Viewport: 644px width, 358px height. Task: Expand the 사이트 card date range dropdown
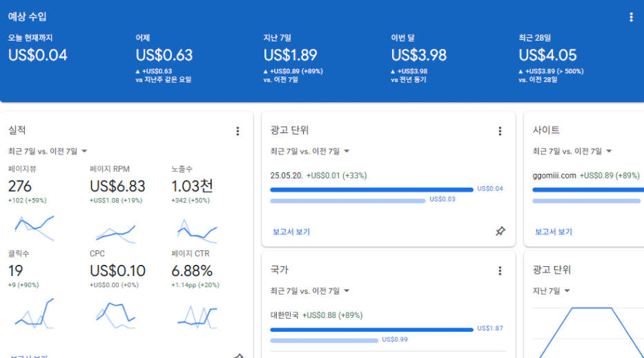pos(572,151)
